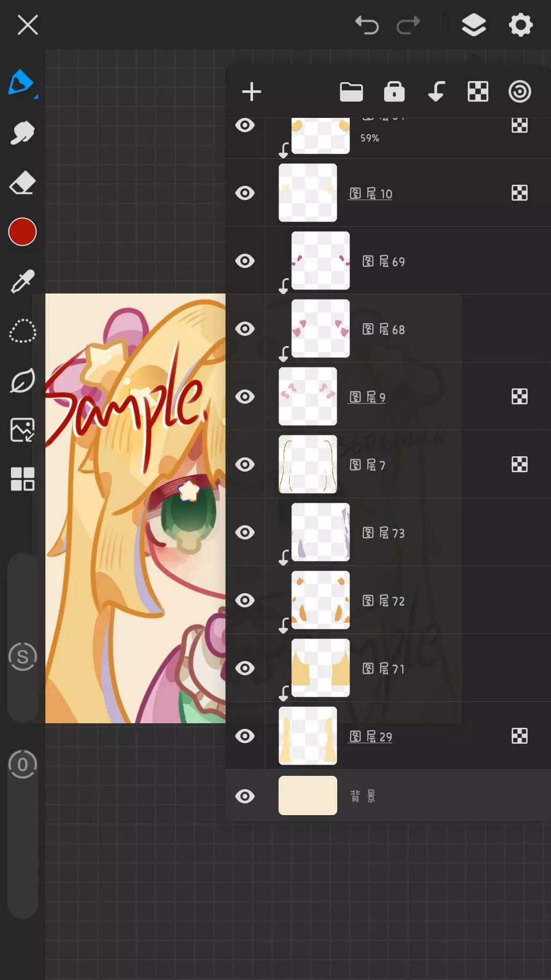Open blend options for 图层 10

[x=519, y=193]
